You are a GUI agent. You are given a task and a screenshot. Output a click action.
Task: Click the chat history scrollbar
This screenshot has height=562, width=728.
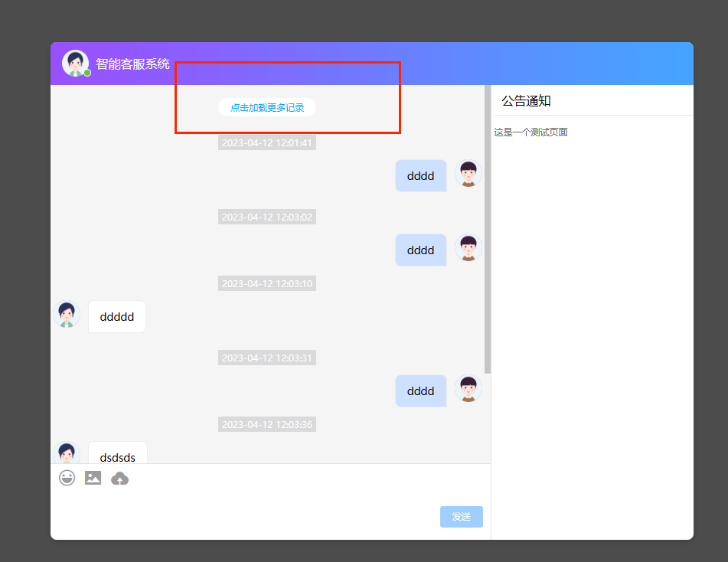tap(488, 230)
